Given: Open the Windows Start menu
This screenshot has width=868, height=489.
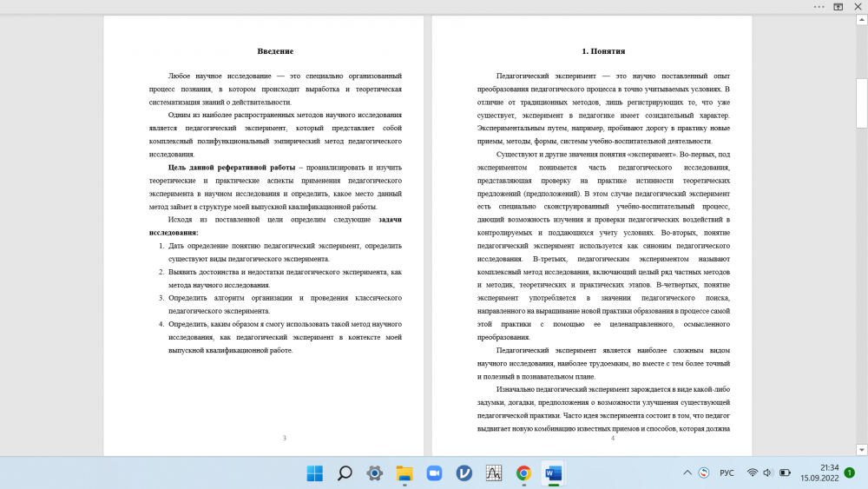Looking at the screenshot, I should pyautogui.click(x=314, y=472).
